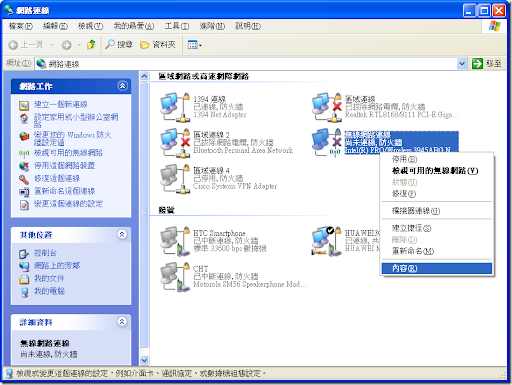Click the Windows firewall settings icon

coord(24,136)
